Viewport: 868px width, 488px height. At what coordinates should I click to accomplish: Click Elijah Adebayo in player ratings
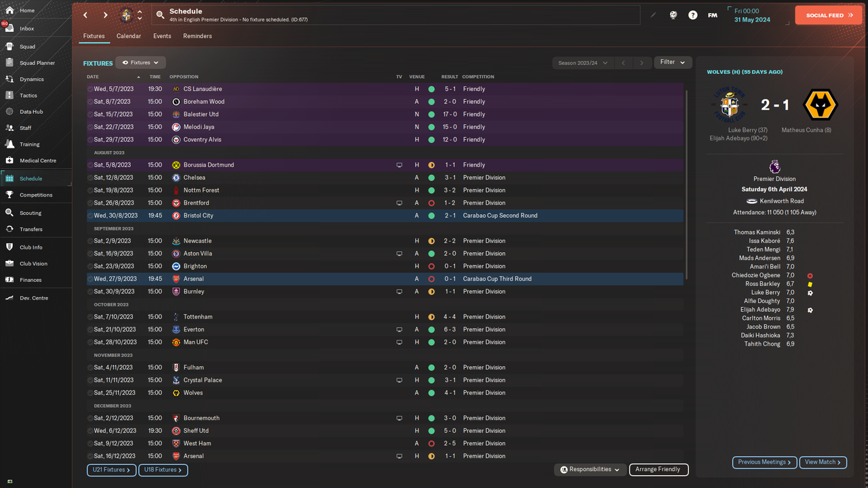tap(760, 310)
